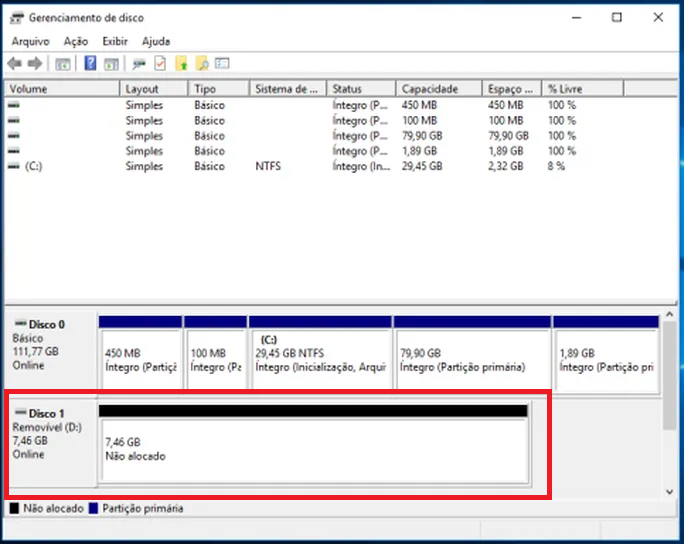
Task: Open the Arquivo menu
Action: [31, 41]
